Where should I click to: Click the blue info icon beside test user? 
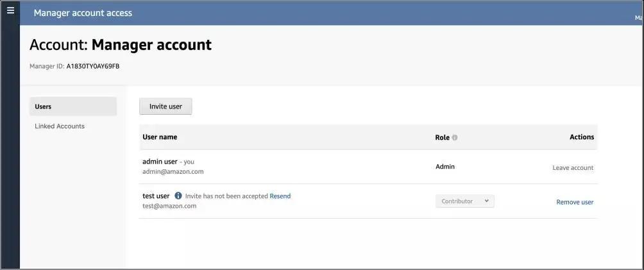point(178,196)
